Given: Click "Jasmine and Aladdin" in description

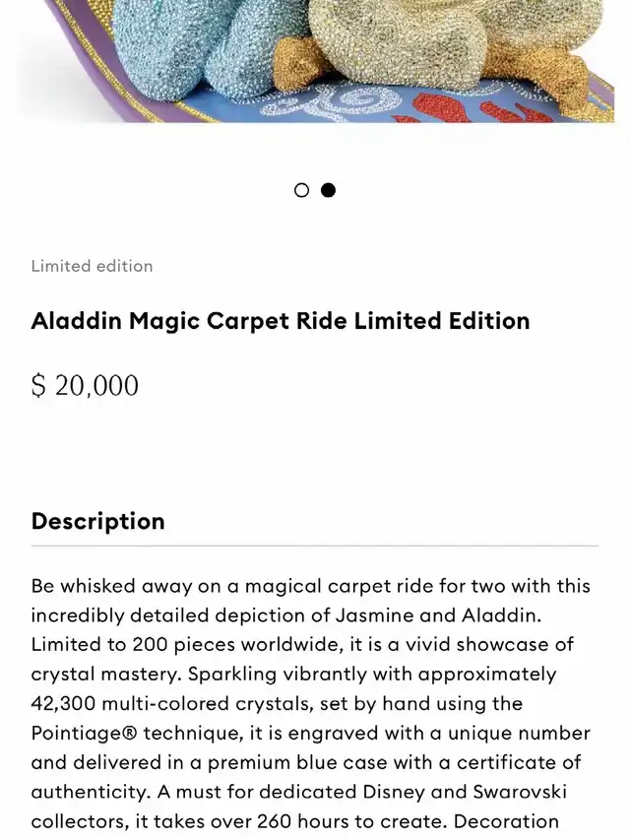Looking at the screenshot, I should tap(438, 615).
